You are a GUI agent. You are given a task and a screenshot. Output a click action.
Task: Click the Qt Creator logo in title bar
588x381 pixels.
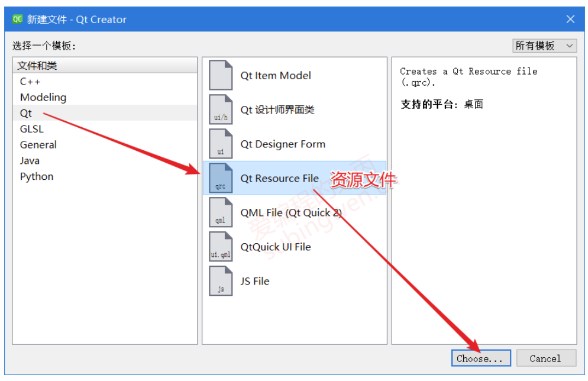[x=17, y=19]
